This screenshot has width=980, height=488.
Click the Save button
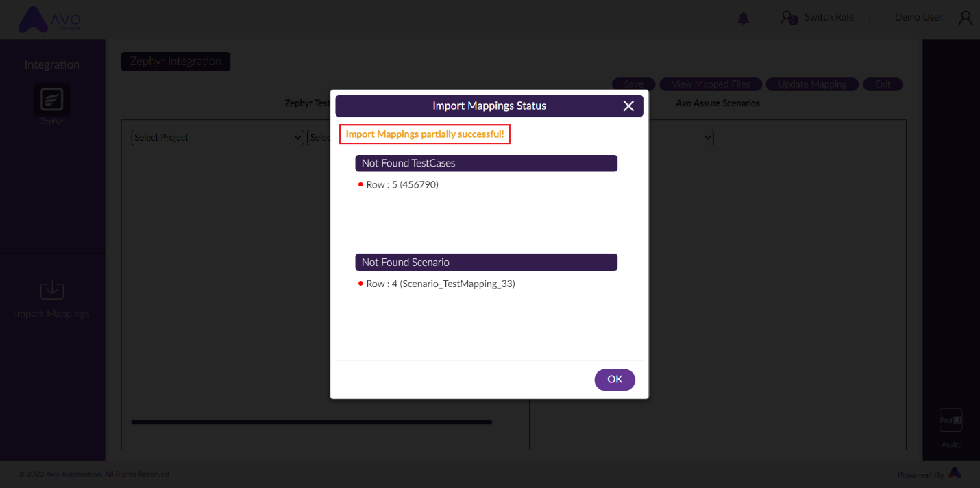634,84
